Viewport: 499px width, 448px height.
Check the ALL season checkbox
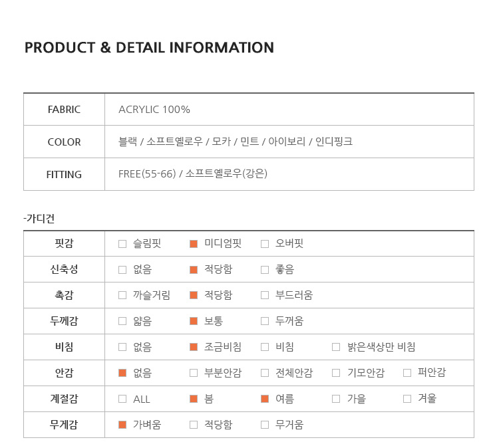tap(122, 399)
